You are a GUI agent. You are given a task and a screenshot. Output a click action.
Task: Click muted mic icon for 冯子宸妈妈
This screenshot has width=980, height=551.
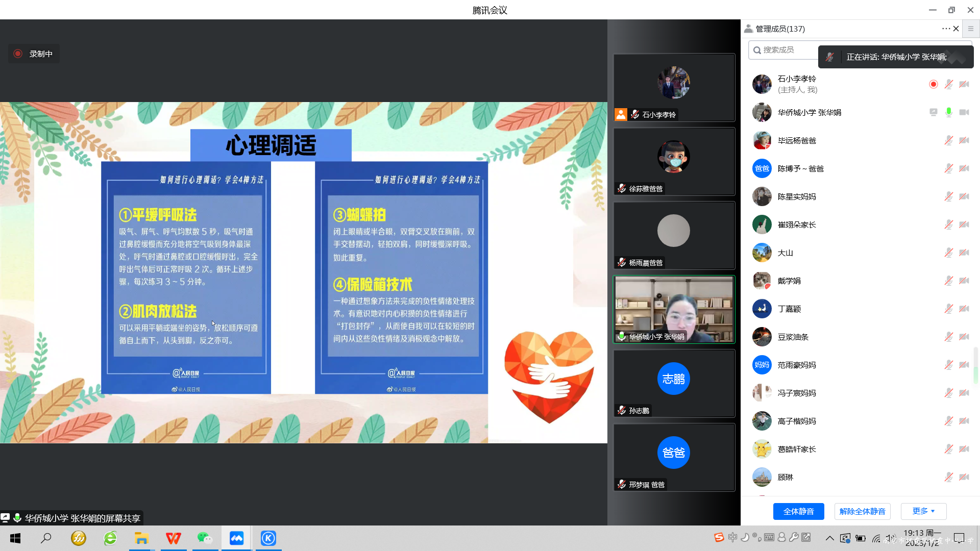point(949,393)
